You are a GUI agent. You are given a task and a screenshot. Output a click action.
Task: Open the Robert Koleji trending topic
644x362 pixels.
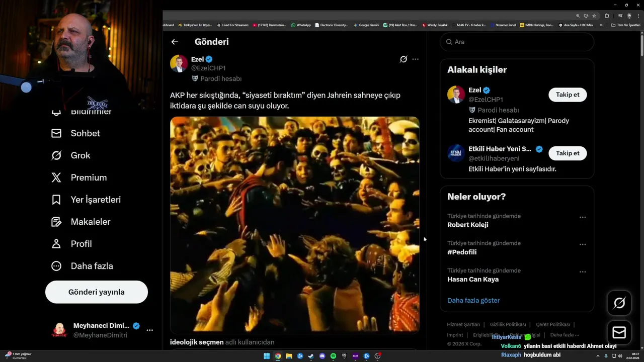pos(468,225)
